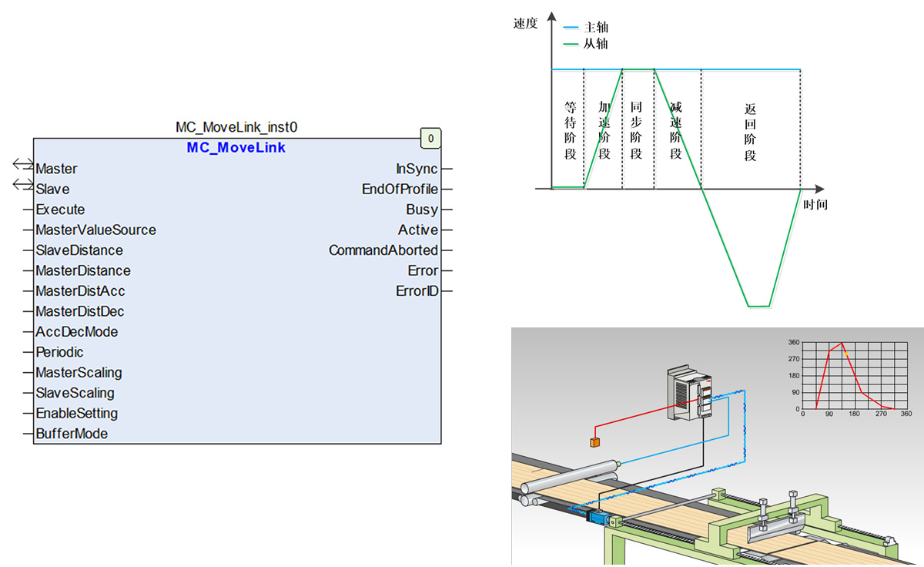
Task: Select the CommandAborted output
Action: (383, 250)
